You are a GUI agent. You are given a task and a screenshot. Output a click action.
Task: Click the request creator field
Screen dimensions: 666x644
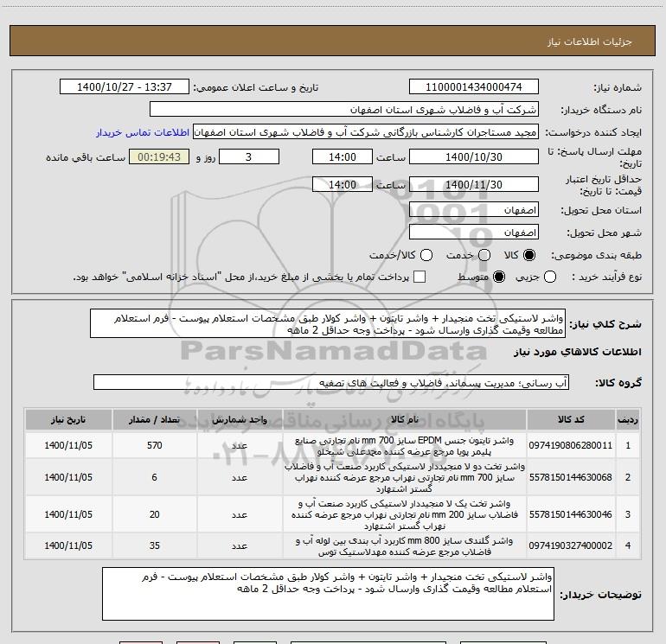[x=366, y=132]
